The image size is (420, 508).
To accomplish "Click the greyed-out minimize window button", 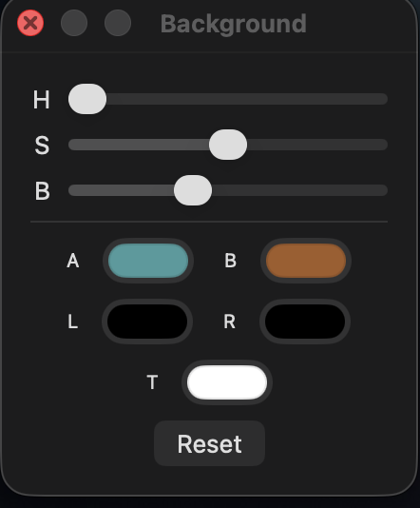I will 74,23.
